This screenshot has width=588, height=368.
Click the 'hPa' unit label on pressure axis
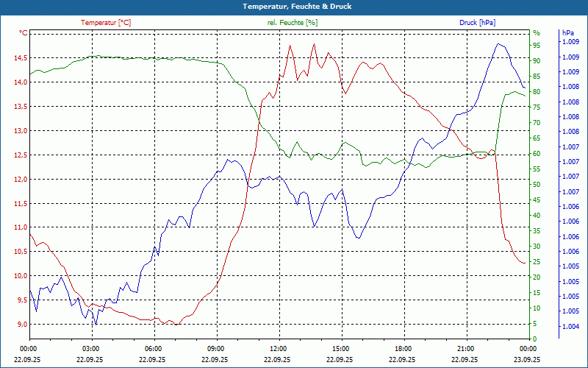(x=568, y=33)
